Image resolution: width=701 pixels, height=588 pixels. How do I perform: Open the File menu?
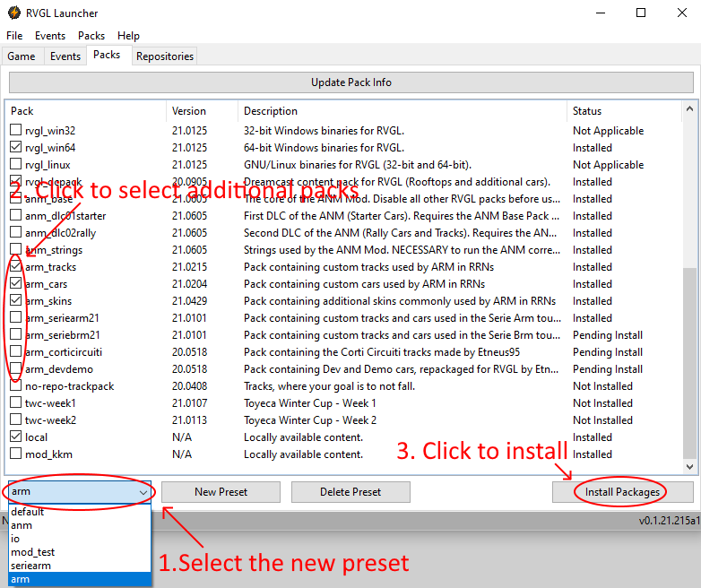(14, 36)
